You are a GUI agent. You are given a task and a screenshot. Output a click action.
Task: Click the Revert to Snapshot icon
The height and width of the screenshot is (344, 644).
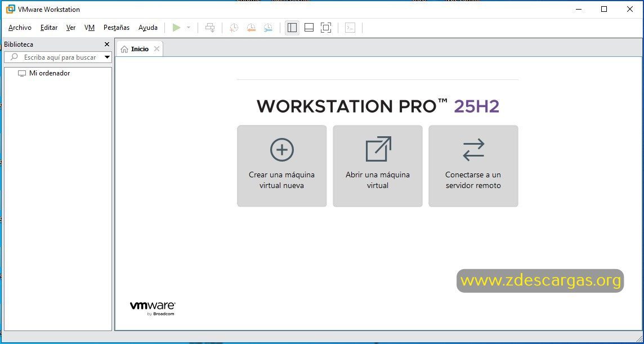[x=251, y=28]
